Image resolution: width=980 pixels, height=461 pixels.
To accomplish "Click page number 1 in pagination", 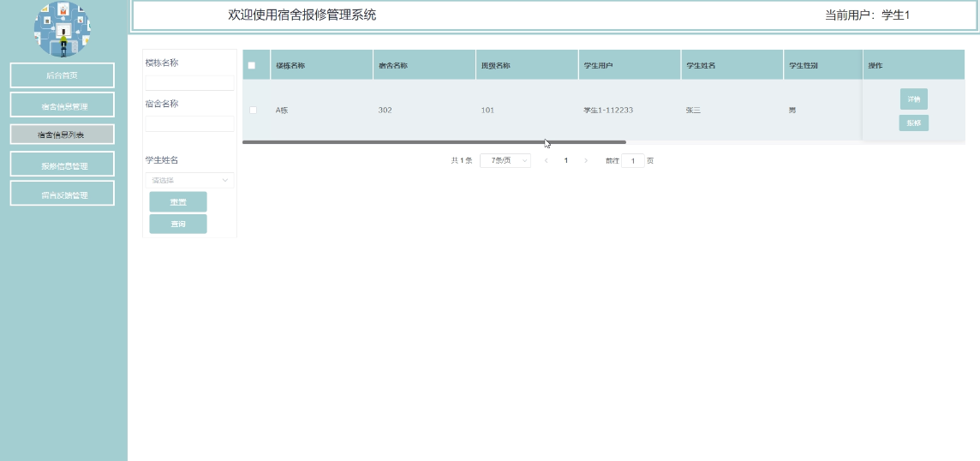I will (x=566, y=161).
